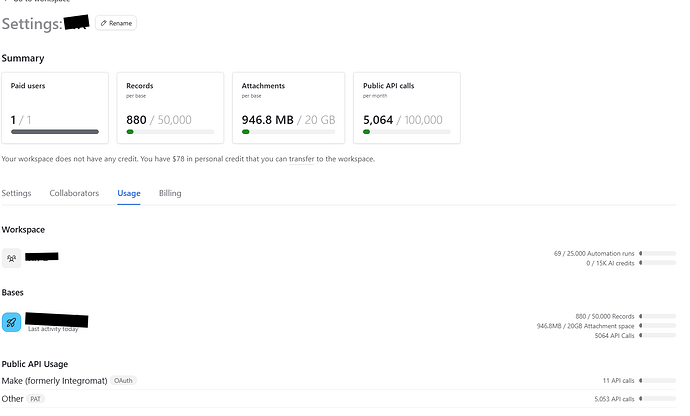Image resolution: width=690 pixels, height=416 pixels.
Task: Click the workspace group icon under Workspace
Action: coord(11,258)
